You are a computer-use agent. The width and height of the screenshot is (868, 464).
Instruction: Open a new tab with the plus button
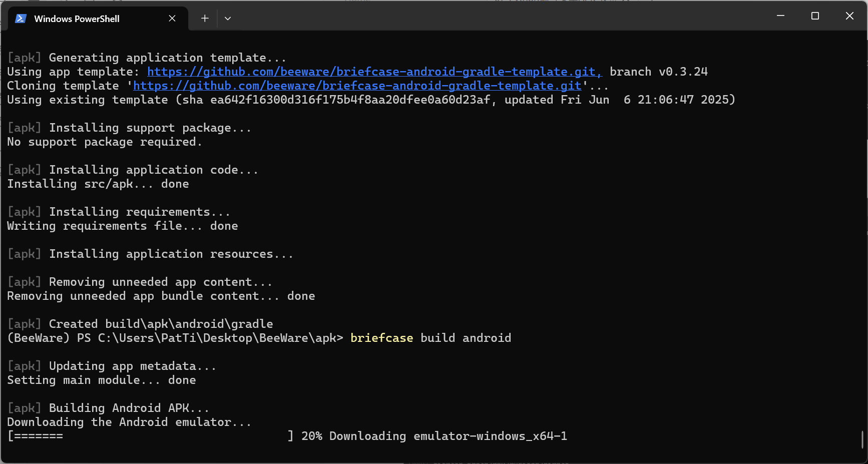point(205,19)
